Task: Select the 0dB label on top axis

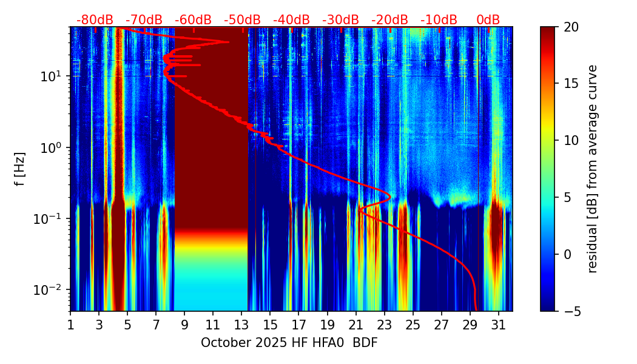Action: (488, 20)
